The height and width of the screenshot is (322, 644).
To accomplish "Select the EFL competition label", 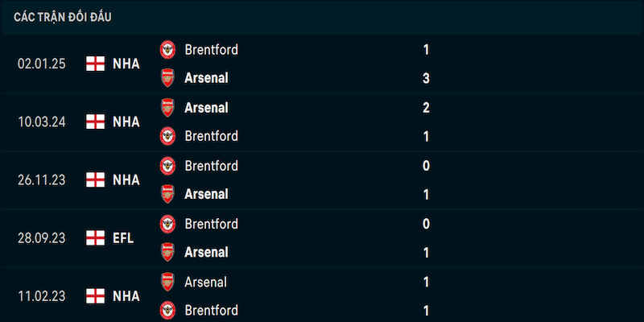I will 123,238.
